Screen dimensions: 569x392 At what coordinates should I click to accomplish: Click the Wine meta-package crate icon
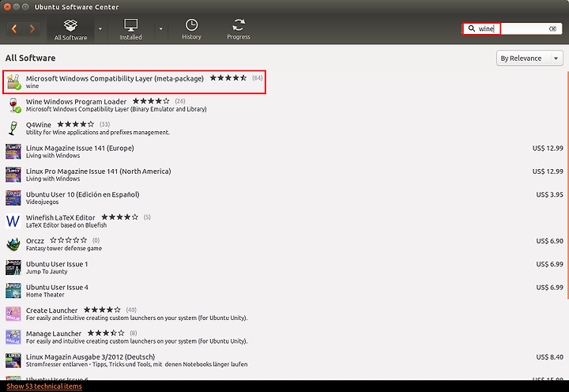point(13,81)
